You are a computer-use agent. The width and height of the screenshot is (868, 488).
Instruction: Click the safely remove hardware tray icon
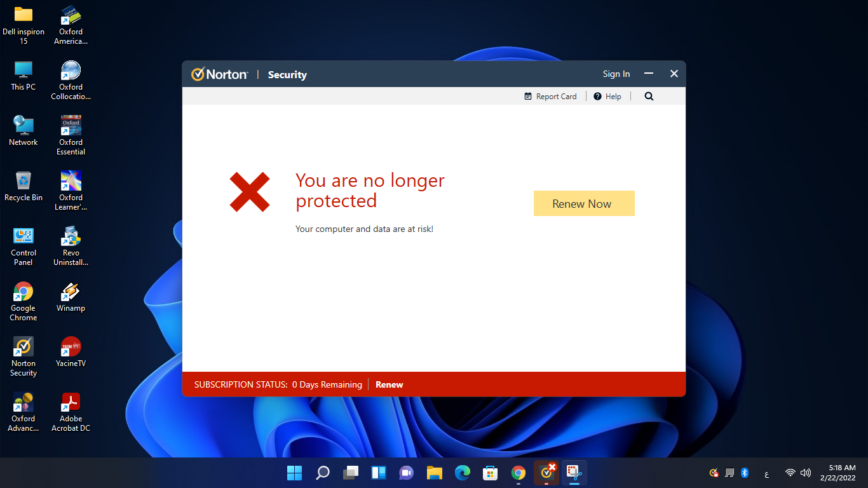(x=729, y=473)
